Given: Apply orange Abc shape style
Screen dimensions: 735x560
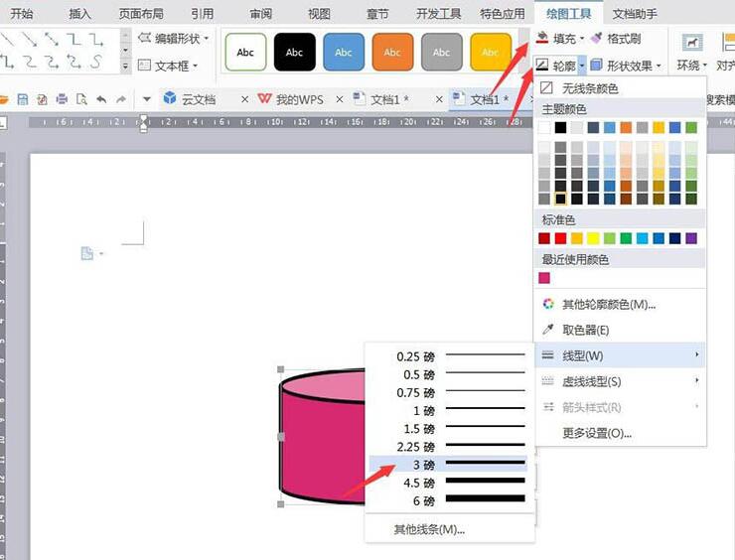Looking at the screenshot, I should tap(392, 52).
